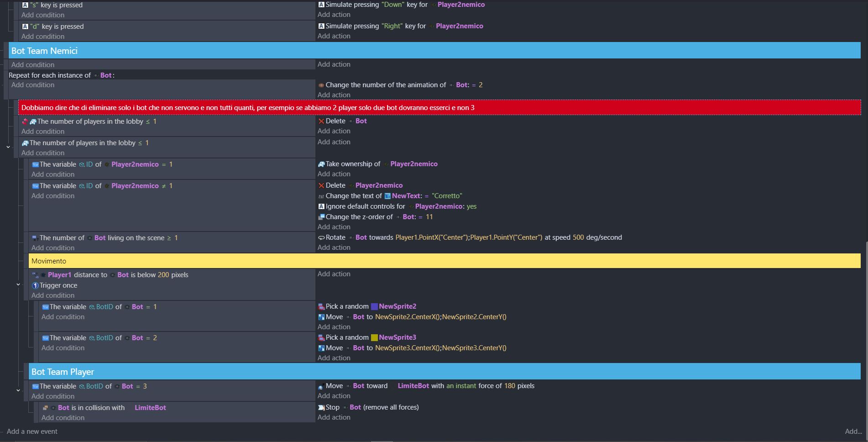Click the inverted icon on first lobby condition

pyautogui.click(x=25, y=121)
